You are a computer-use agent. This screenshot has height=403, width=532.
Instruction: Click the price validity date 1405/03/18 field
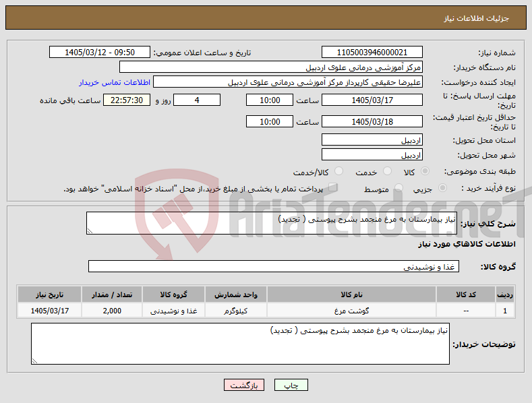pos(372,121)
